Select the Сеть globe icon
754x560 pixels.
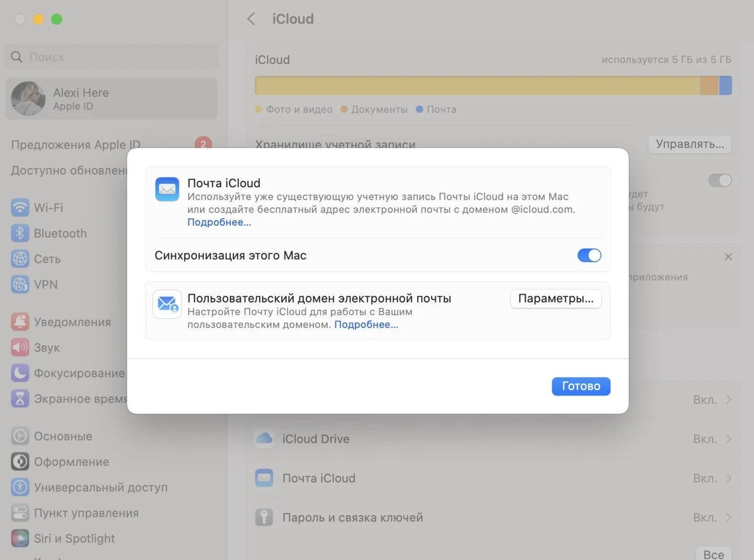[20, 259]
